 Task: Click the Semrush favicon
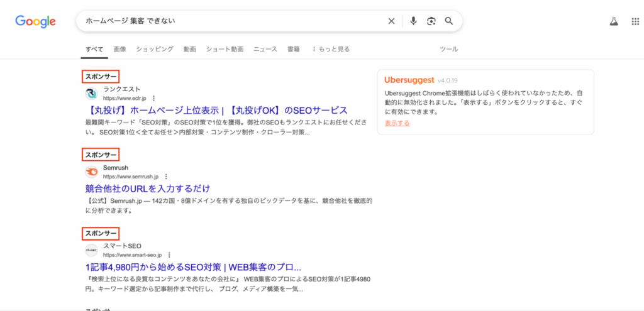pyautogui.click(x=92, y=172)
